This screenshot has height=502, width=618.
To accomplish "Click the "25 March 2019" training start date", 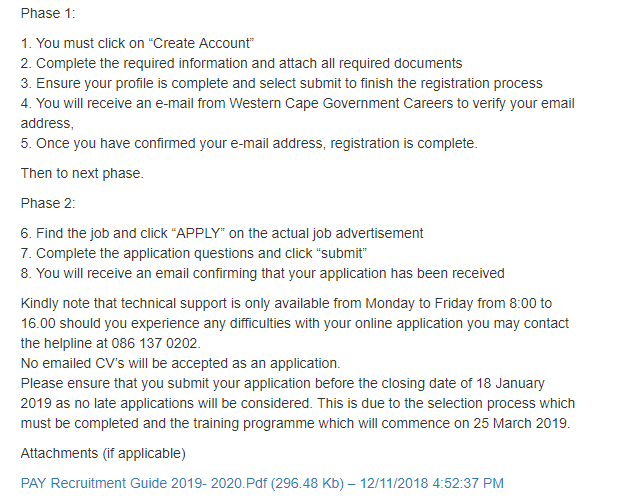I will (522, 422).
